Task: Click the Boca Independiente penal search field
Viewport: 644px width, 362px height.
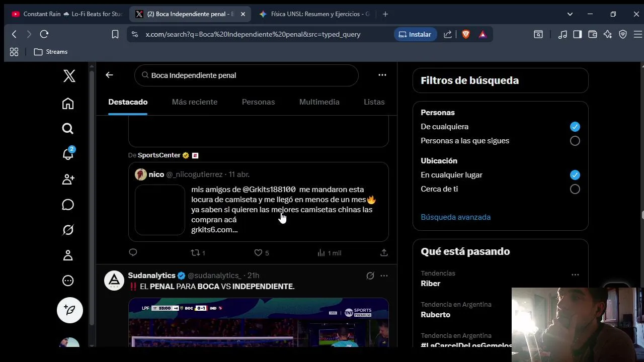Action: (x=247, y=75)
